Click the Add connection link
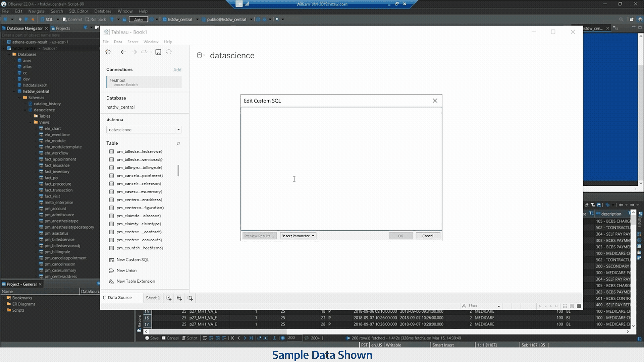Screen dimensions: 644x362 (177, 70)
